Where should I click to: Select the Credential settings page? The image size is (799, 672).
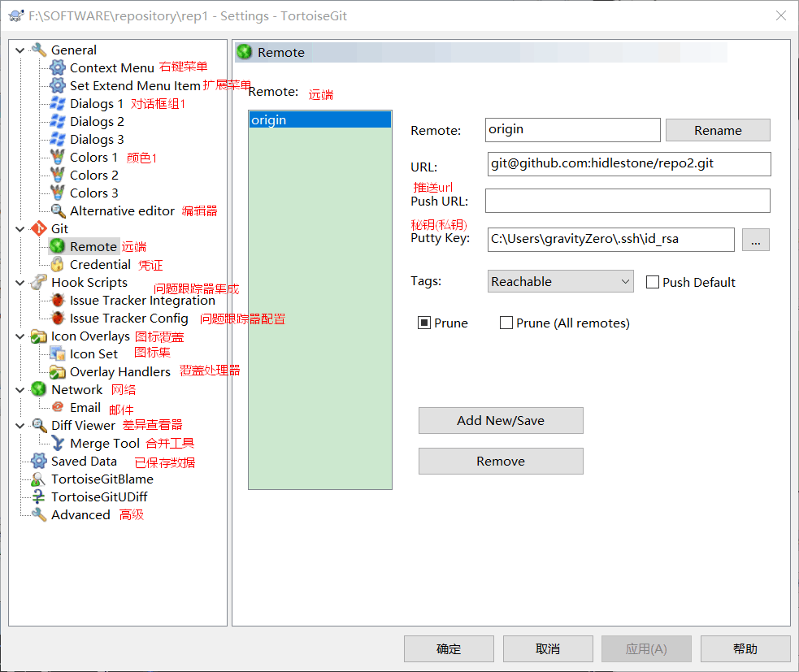pyautogui.click(x=101, y=264)
